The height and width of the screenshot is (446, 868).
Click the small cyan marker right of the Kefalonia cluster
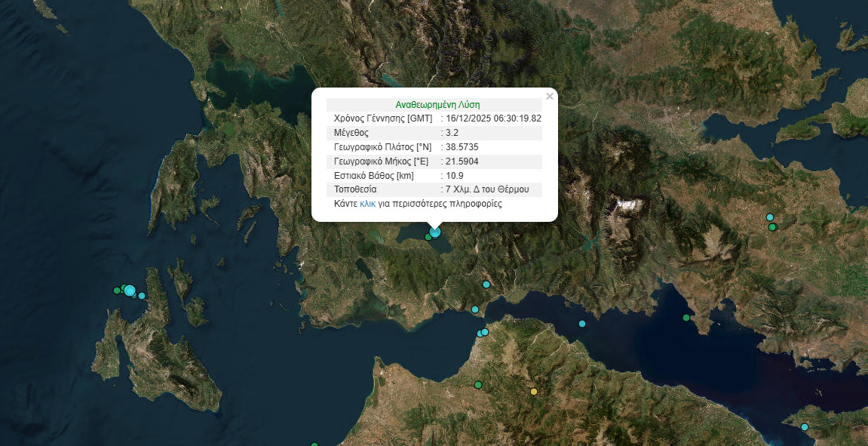pos(142,296)
